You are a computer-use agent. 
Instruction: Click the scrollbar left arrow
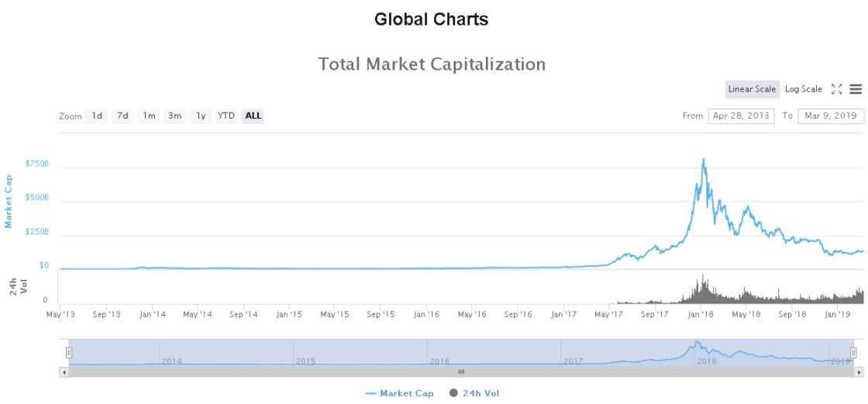click(64, 372)
